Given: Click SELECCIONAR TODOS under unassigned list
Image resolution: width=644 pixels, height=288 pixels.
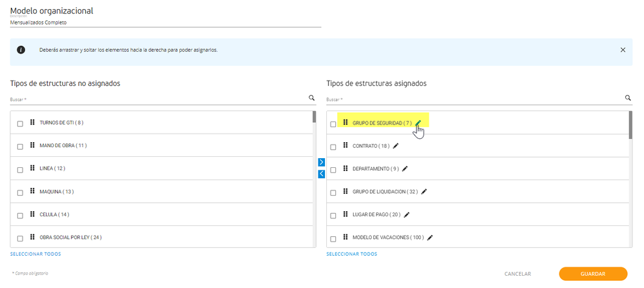Looking at the screenshot, I should click(x=35, y=254).
